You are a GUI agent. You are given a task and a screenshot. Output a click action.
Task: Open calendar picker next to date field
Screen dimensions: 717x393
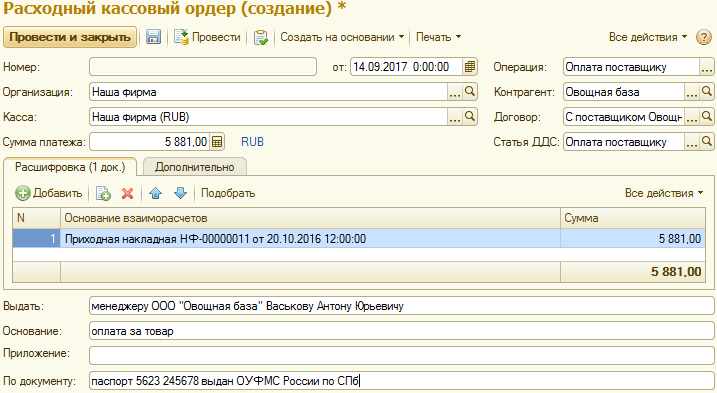point(470,67)
